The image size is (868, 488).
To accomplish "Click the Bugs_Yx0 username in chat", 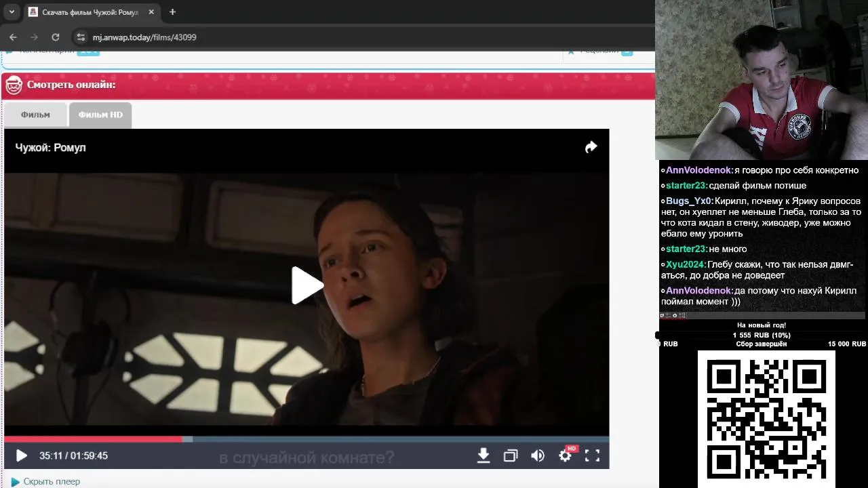I will coord(689,201).
